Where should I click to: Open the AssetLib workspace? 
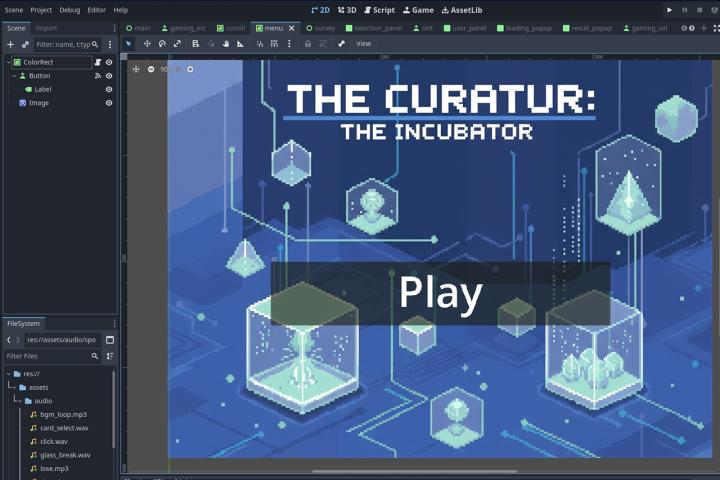coord(462,10)
